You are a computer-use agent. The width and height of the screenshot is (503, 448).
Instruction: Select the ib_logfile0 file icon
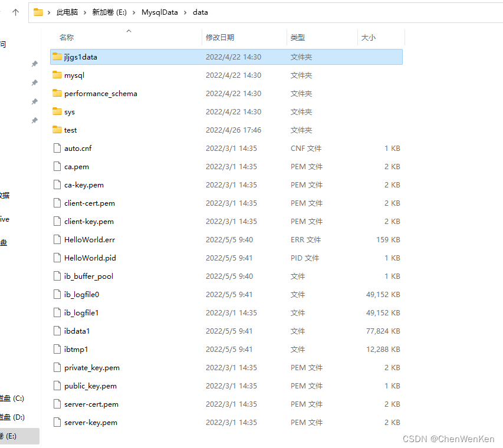click(57, 294)
